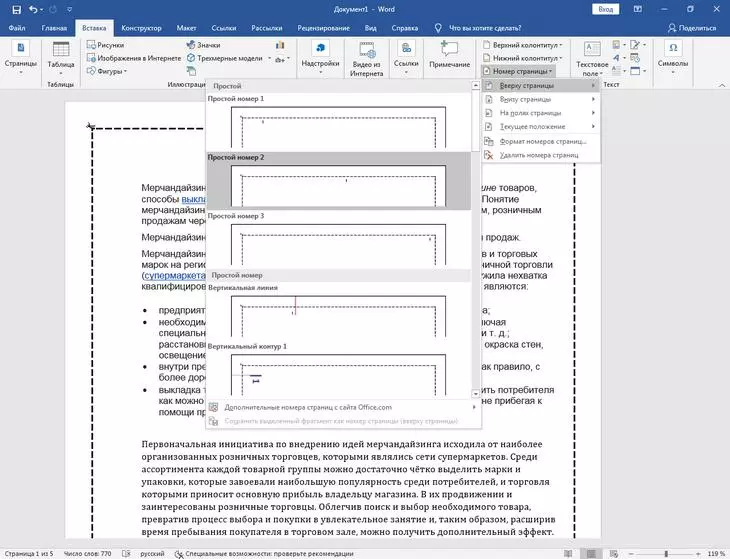Switch to the Конструктор tab

[141, 28]
